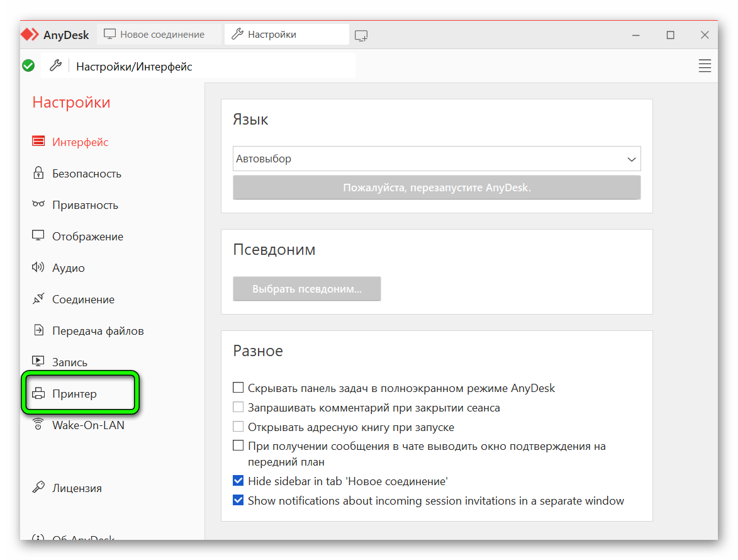Minimize the AnyDesk window
Screen dimensions: 738x560
pyautogui.click(x=636, y=35)
